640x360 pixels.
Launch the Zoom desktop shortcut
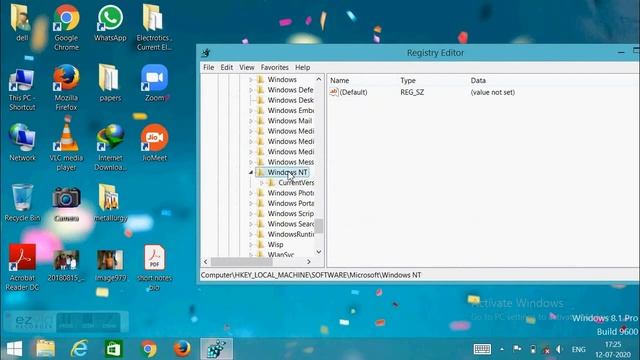point(155,83)
